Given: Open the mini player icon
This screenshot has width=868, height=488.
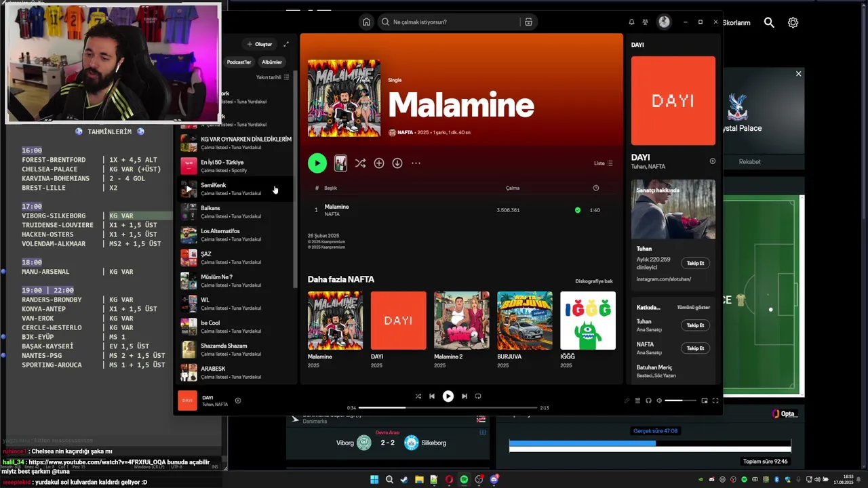Looking at the screenshot, I should 704,401.
